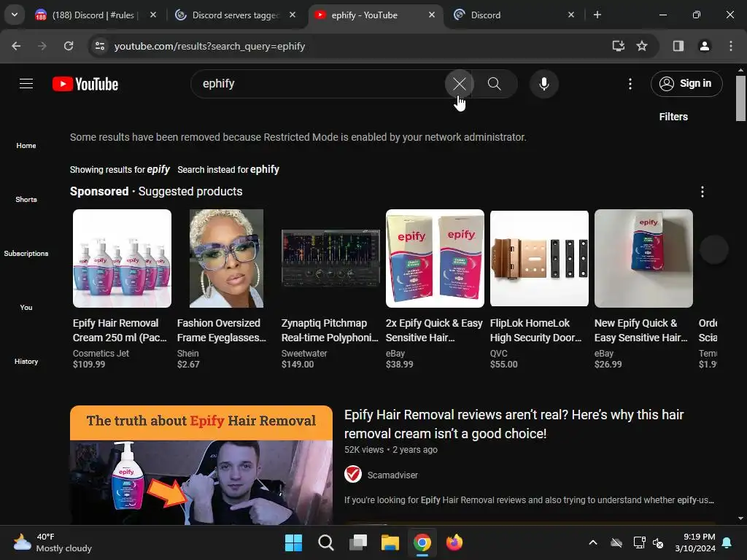The image size is (747, 560).
Task: Clear the search query with X
Action: point(460,84)
